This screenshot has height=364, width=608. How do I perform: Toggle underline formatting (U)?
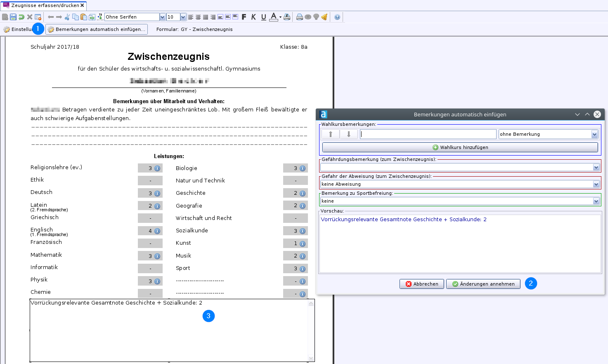[x=263, y=17]
